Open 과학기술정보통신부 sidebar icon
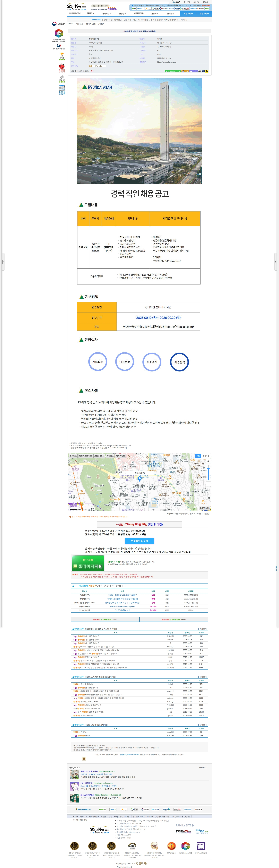 coord(59,46)
